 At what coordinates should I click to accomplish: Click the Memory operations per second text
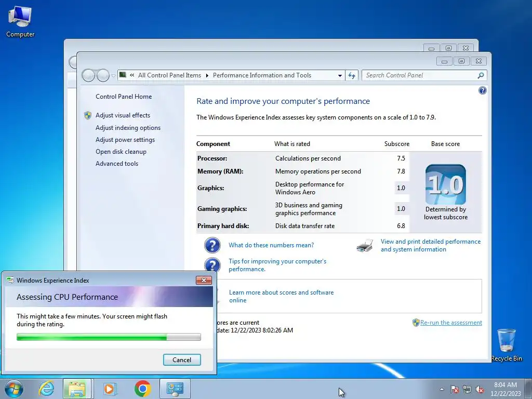318,171
